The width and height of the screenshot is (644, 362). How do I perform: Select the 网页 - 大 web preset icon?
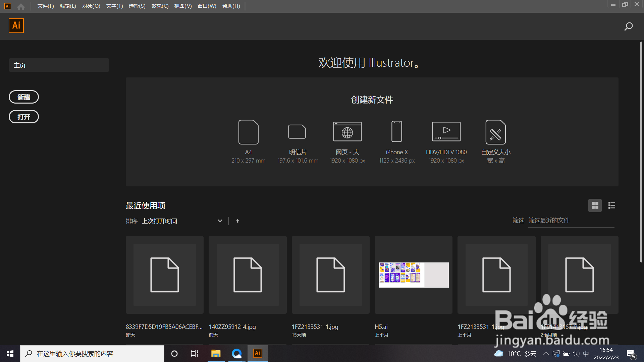[347, 131]
